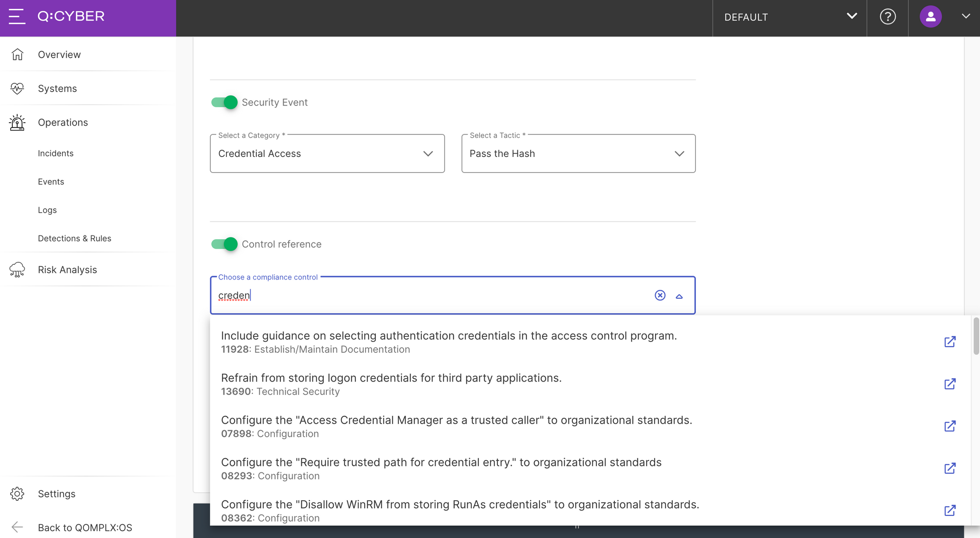Viewport: 980px width, 538px height.
Task: Open Settings panel
Action: [x=56, y=493]
